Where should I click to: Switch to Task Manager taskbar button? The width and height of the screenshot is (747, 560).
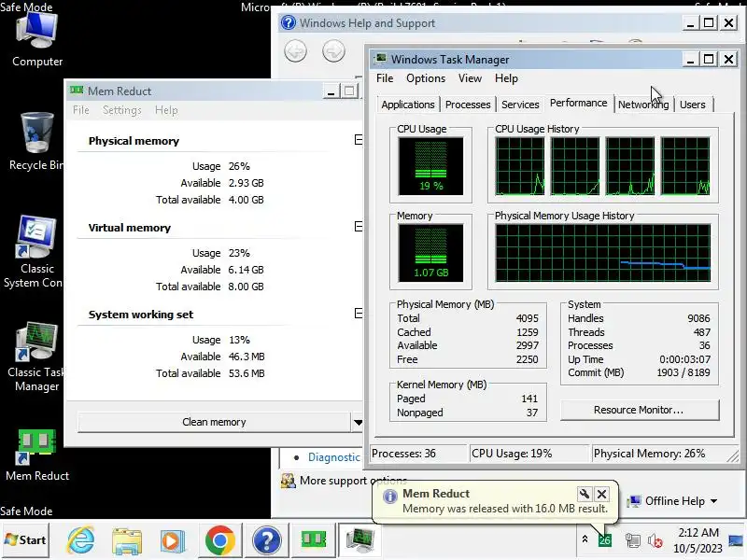coord(360,540)
